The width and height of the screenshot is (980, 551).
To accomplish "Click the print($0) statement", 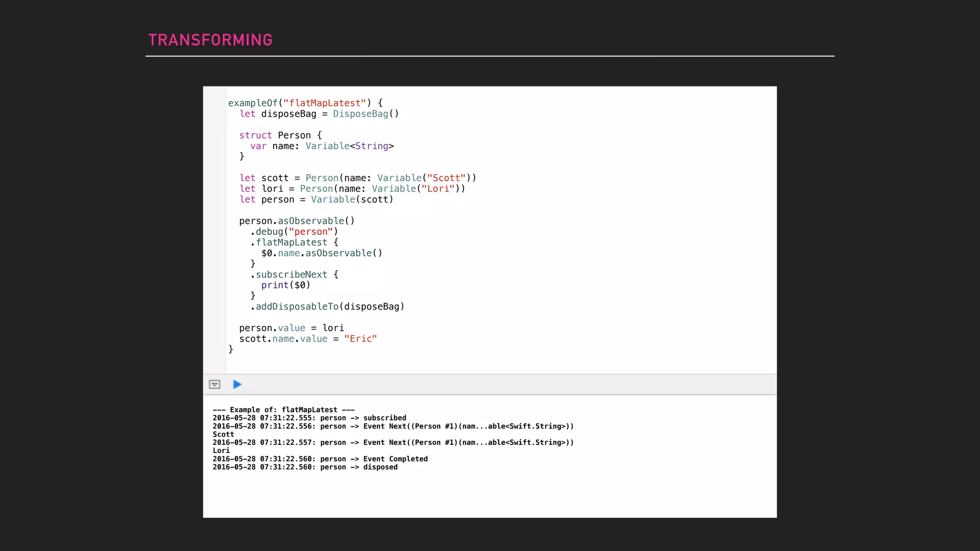I will 286,285.
